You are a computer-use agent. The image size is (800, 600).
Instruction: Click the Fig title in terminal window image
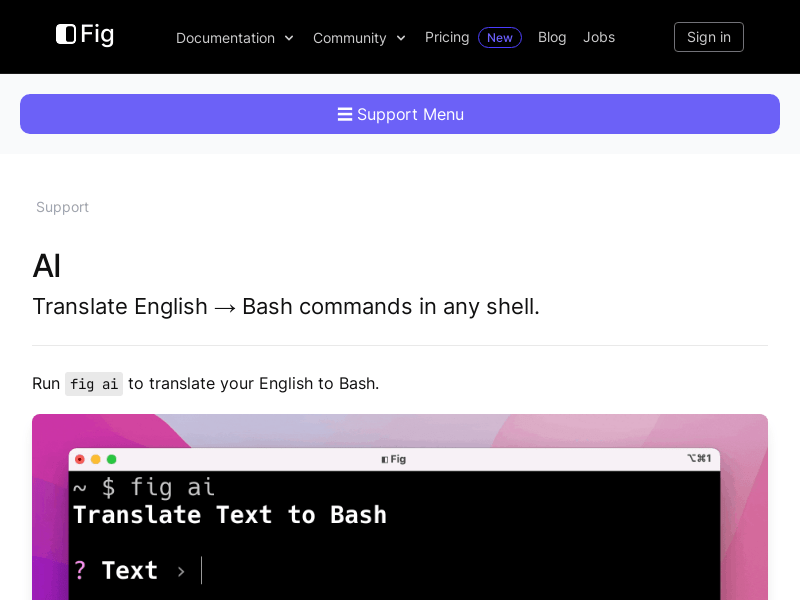(394, 459)
